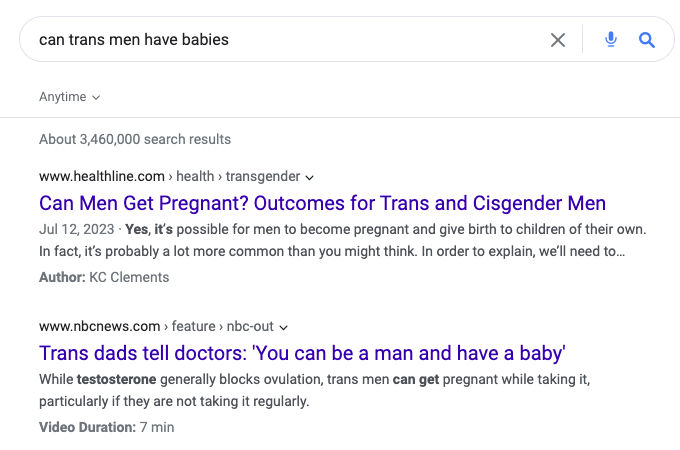Clear the search query with the X icon
This screenshot has height=450, width=680.
pos(558,40)
